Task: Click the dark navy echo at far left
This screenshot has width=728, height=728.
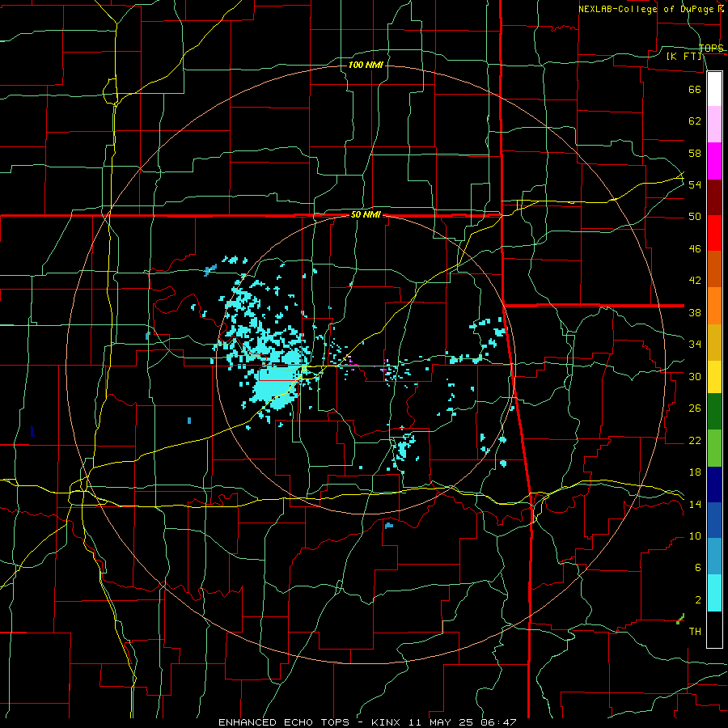Action: click(x=32, y=431)
